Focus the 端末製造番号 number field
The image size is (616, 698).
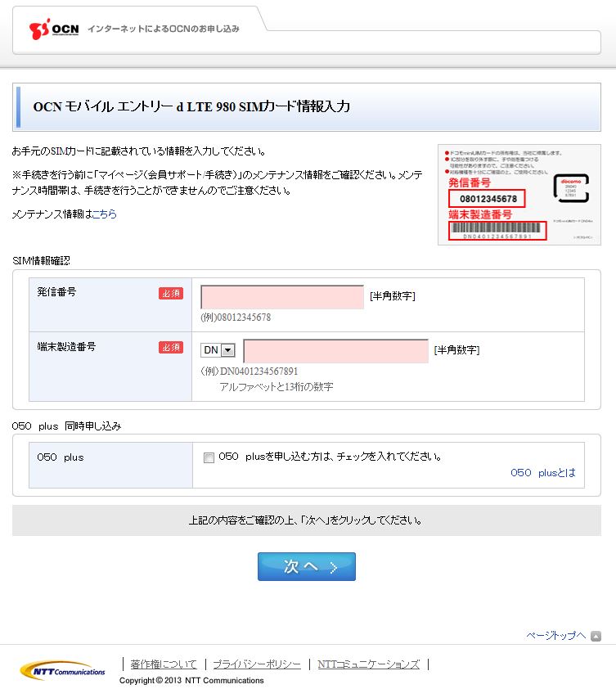pyautogui.click(x=335, y=351)
